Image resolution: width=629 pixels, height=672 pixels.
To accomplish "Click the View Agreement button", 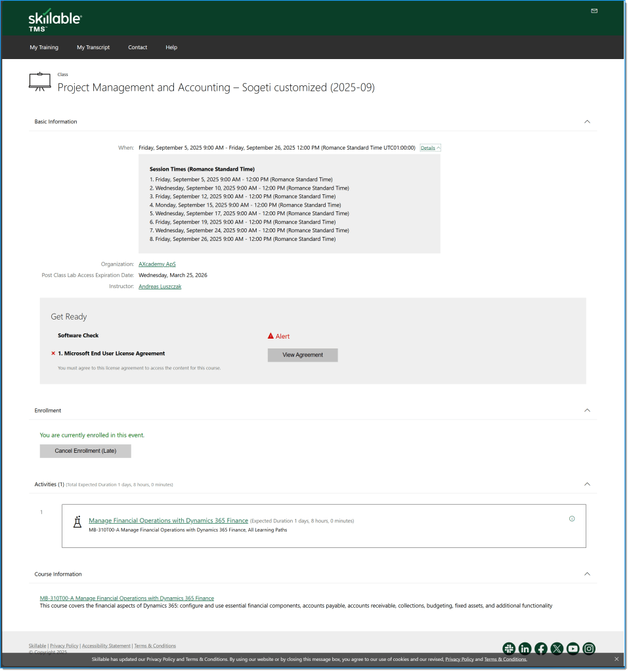I will click(x=303, y=355).
